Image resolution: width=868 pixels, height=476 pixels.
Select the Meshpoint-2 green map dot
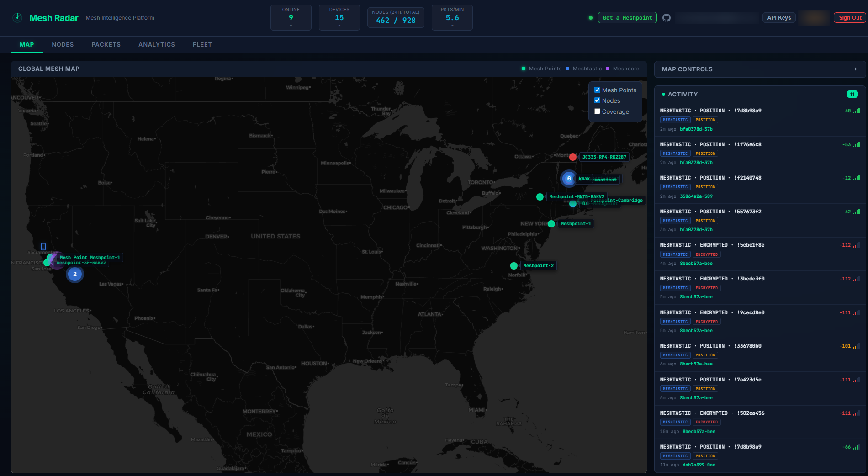click(514, 266)
